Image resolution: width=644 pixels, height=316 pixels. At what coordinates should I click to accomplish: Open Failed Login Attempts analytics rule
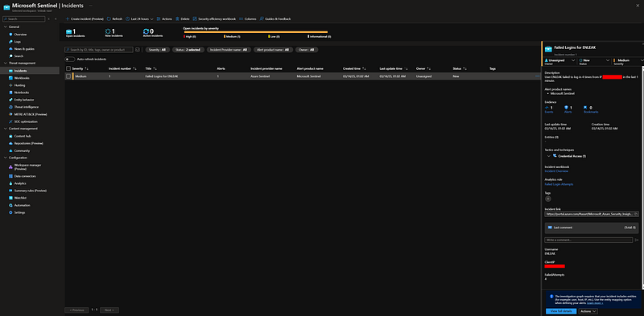coord(559,184)
